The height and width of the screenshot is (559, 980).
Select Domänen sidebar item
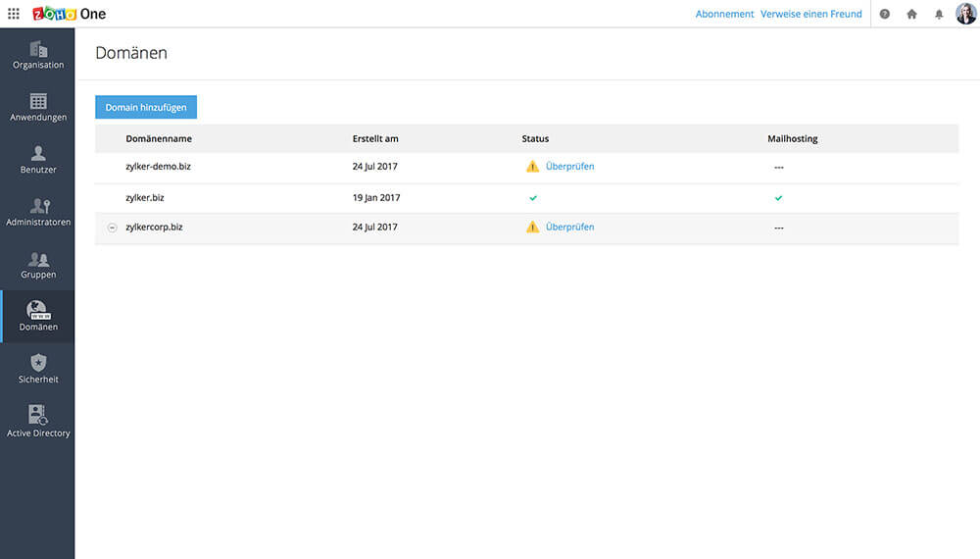[x=37, y=316]
